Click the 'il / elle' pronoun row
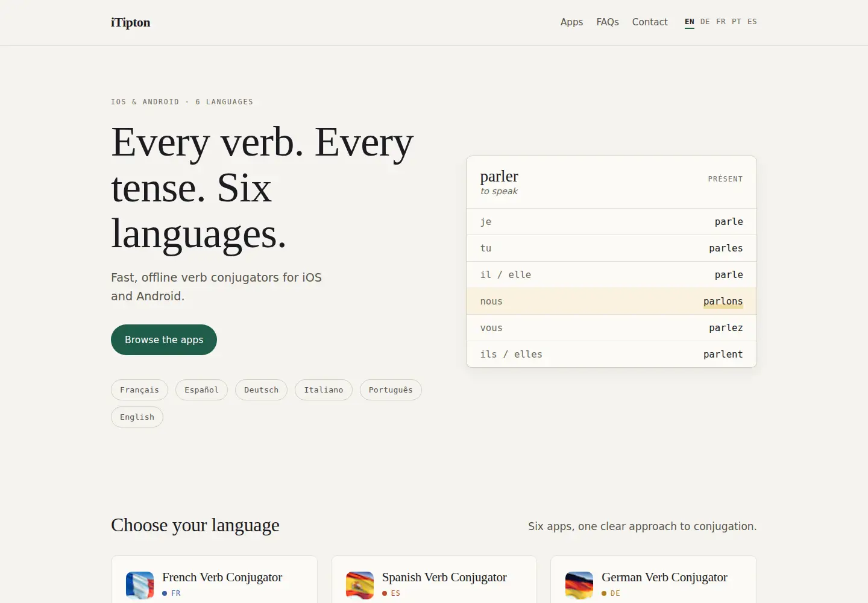 611,274
